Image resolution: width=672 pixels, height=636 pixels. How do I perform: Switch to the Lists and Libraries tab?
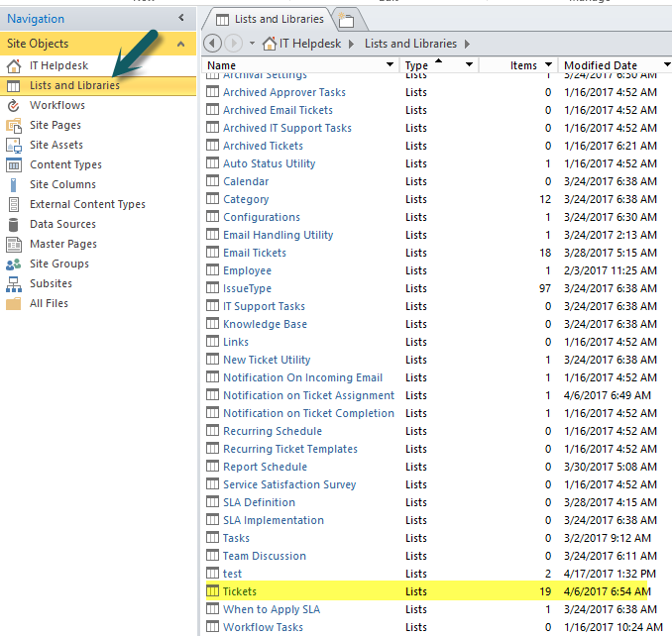click(x=270, y=19)
